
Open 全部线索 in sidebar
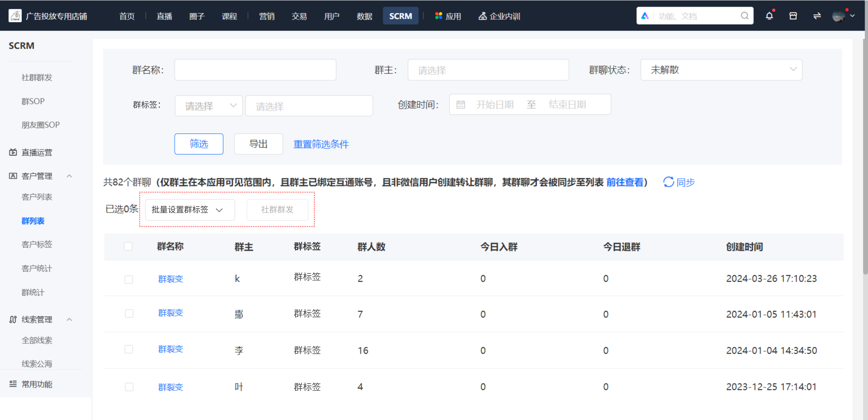pyautogui.click(x=37, y=340)
